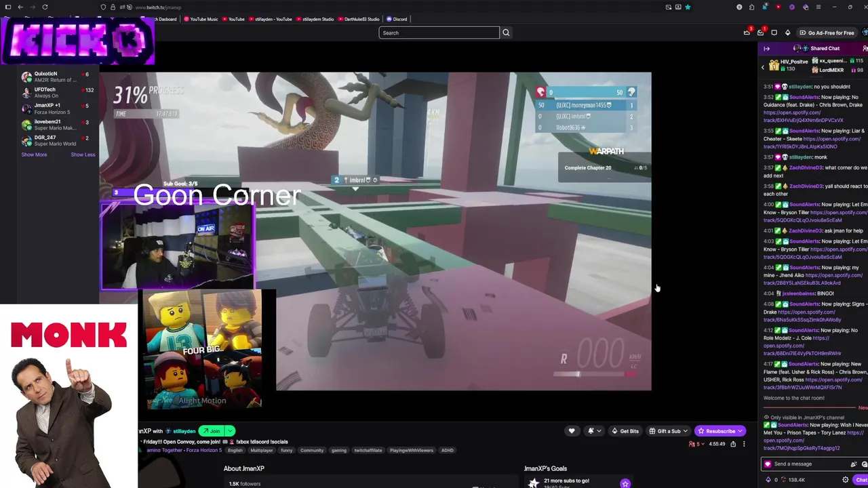Open the Prime loot icon in Twitch header

(747, 33)
